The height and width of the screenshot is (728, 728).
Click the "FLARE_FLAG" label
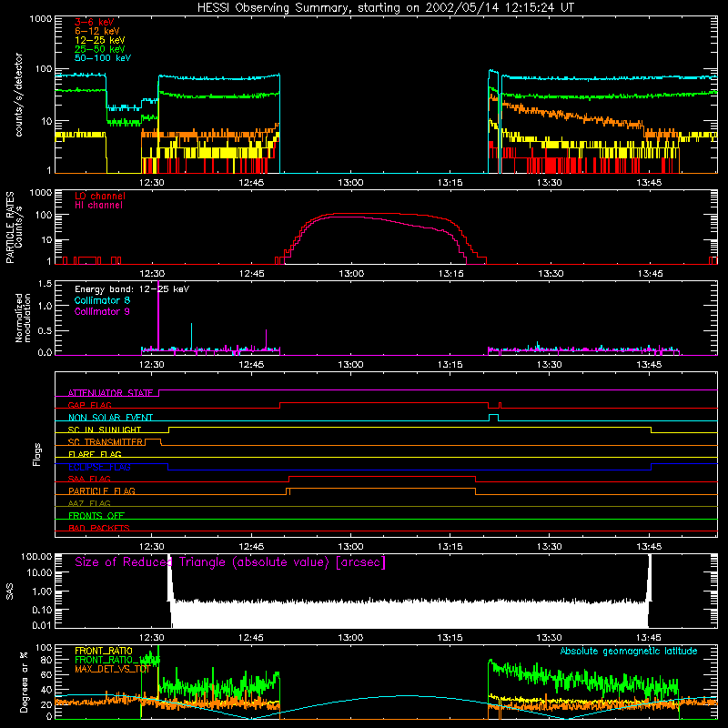pyautogui.click(x=95, y=454)
